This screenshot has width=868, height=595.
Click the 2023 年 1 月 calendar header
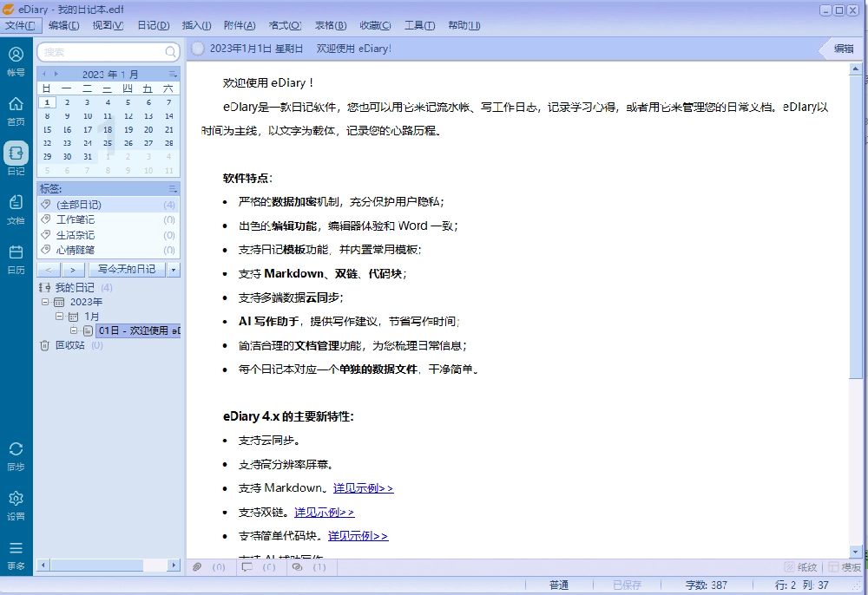(110, 74)
